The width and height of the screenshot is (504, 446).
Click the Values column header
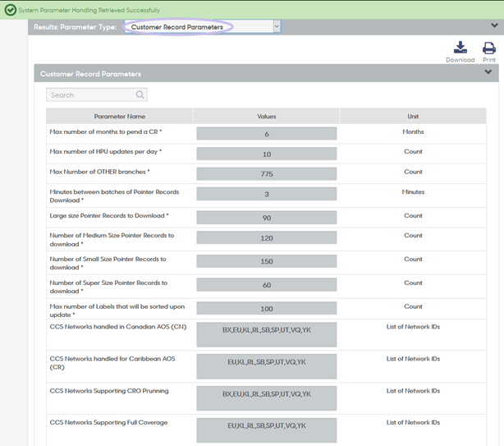click(x=267, y=117)
